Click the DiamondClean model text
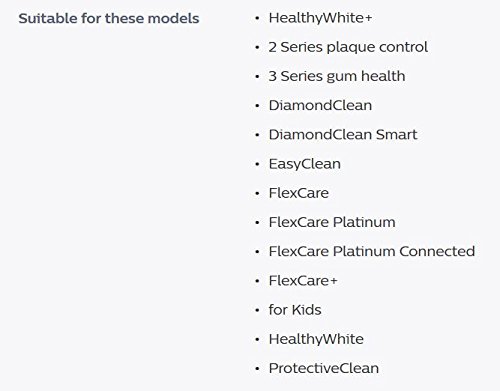This screenshot has height=391, width=500. pyautogui.click(x=320, y=105)
